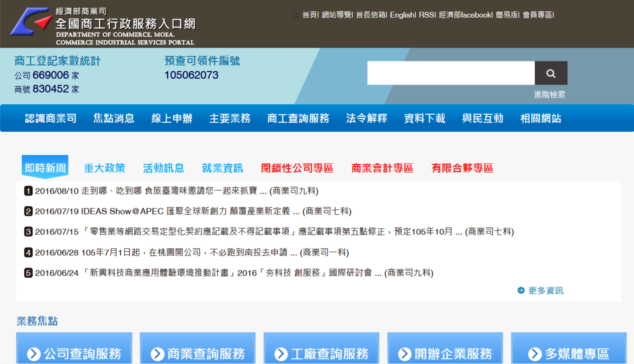The width and height of the screenshot is (634, 364).
Task: Switch to the English version
Action: (x=402, y=15)
